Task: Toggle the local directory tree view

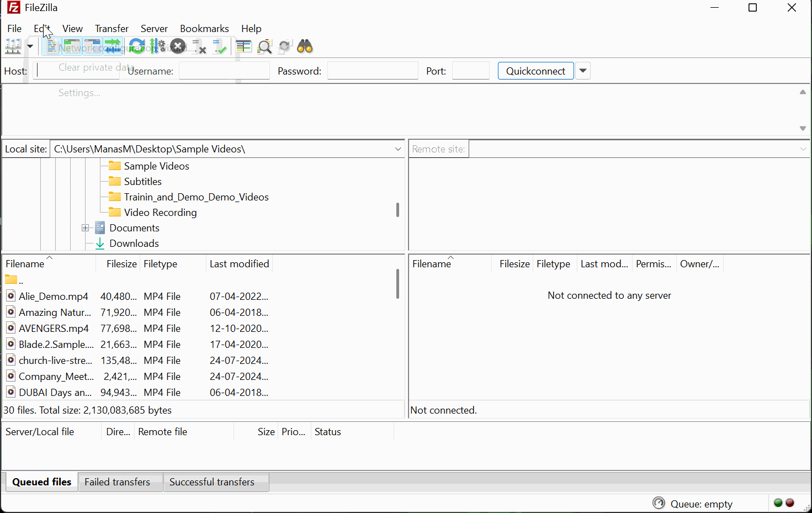Action: [72, 47]
